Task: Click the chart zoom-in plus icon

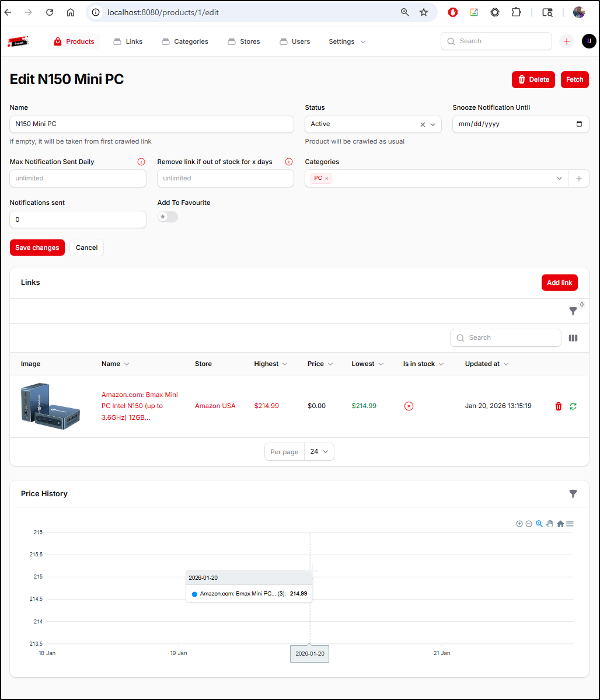Action: coord(519,524)
